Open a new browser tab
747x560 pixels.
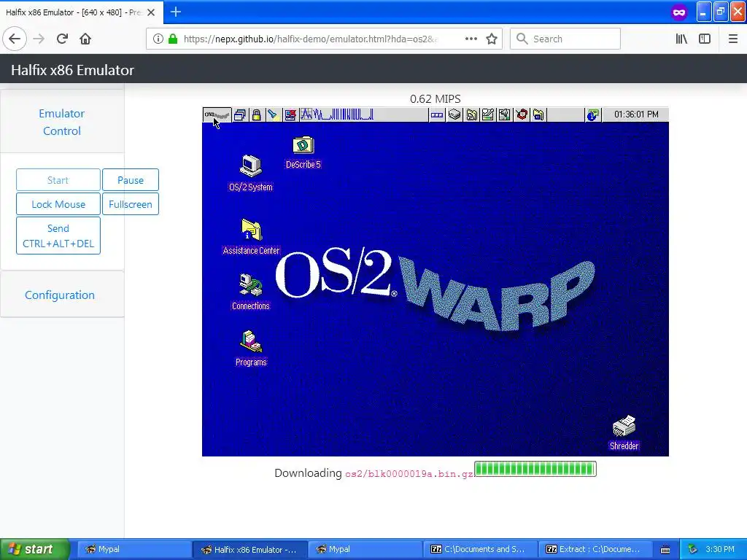pyautogui.click(x=175, y=12)
